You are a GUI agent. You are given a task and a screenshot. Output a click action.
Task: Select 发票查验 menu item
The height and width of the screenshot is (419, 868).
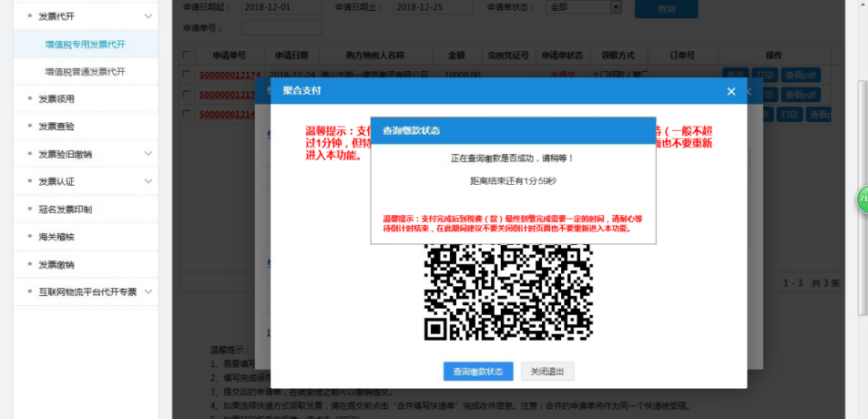click(56, 127)
